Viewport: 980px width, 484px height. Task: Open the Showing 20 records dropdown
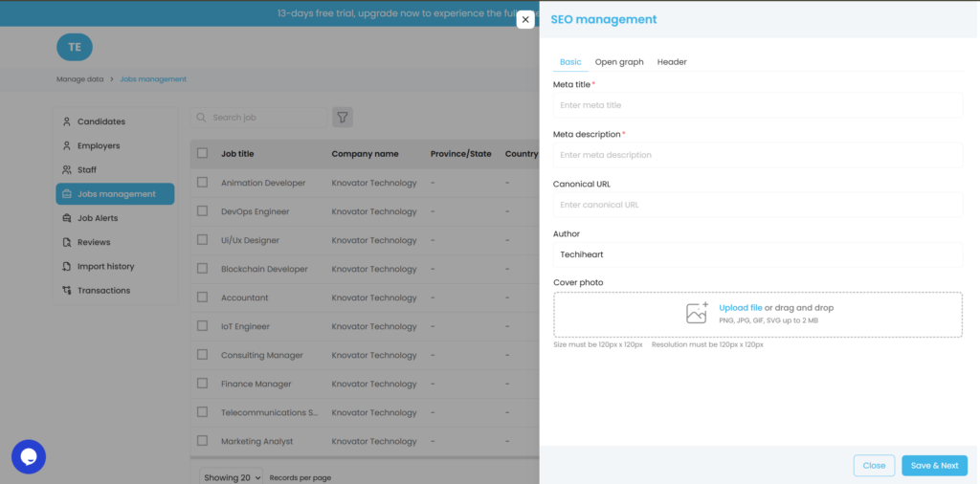(231, 477)
